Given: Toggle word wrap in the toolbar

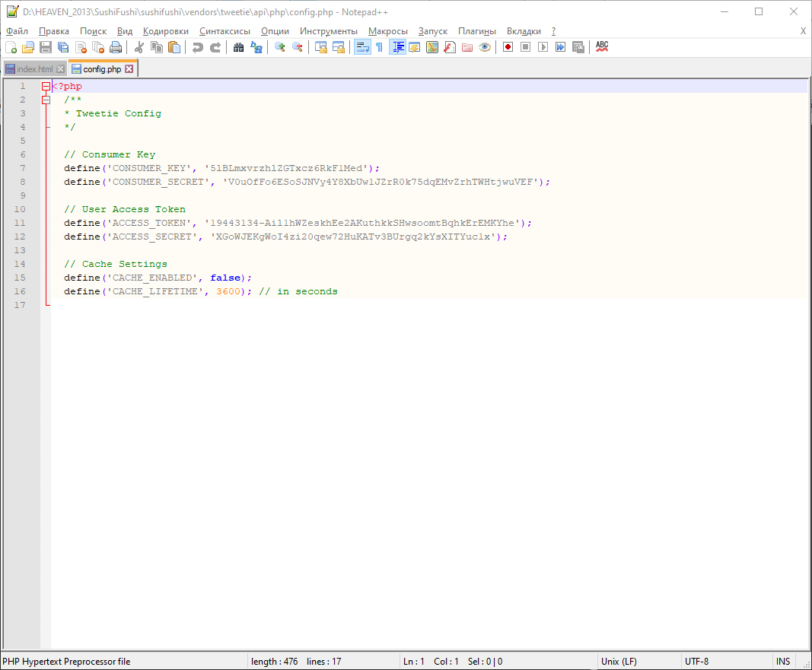Looking at the screenshot, I should click(x=362, y=47).
